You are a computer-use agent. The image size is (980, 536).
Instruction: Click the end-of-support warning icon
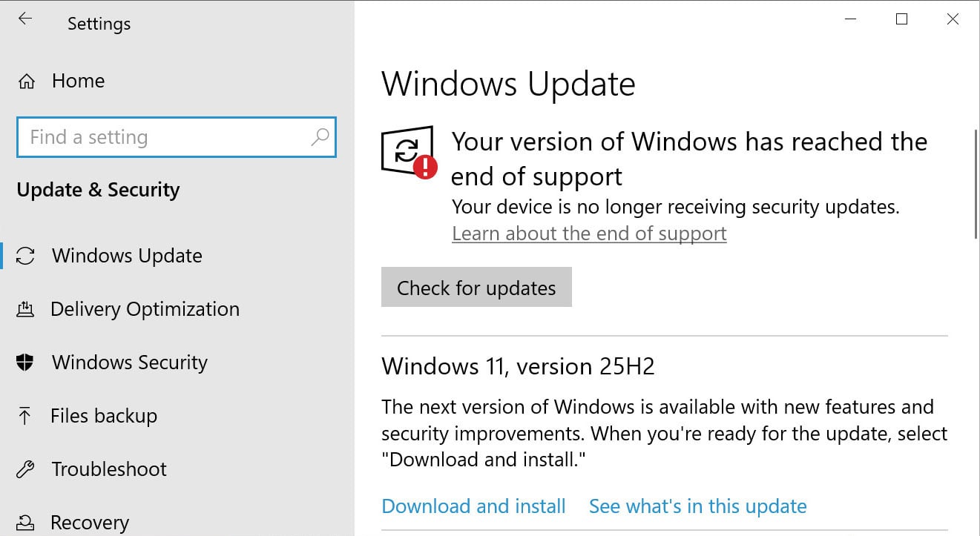coord(407,153)
